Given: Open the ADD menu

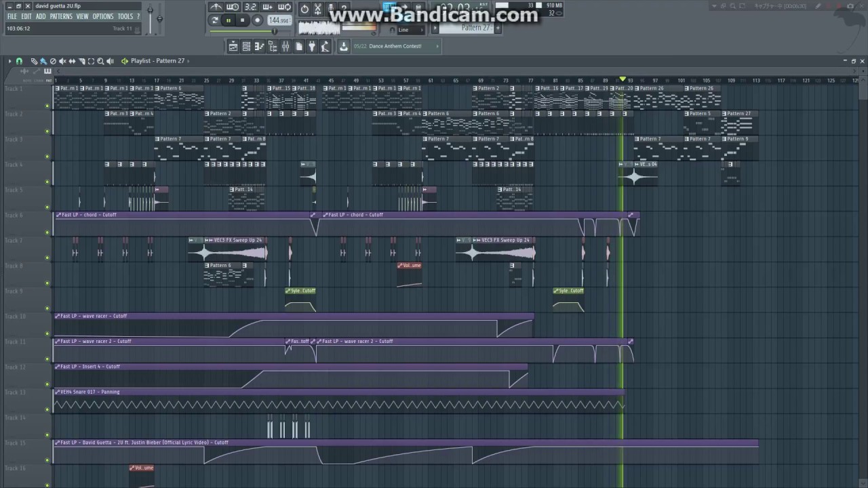Looking at the screenshot, I should click(41, 16).
